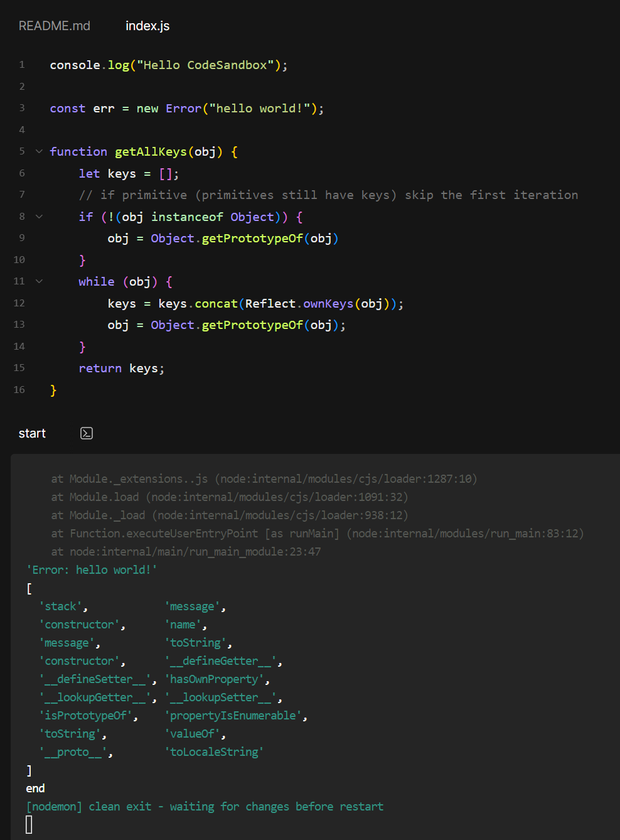Screen dimensions: 620x840
Task: Click the Function.executeUserEntryPoint stack trace line
Action: click(x=318, y=533)
